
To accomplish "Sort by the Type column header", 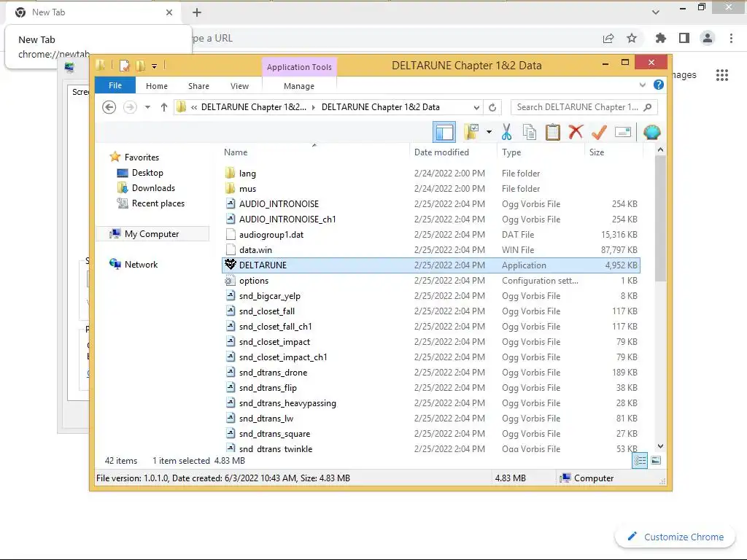I will coord(511,152).
